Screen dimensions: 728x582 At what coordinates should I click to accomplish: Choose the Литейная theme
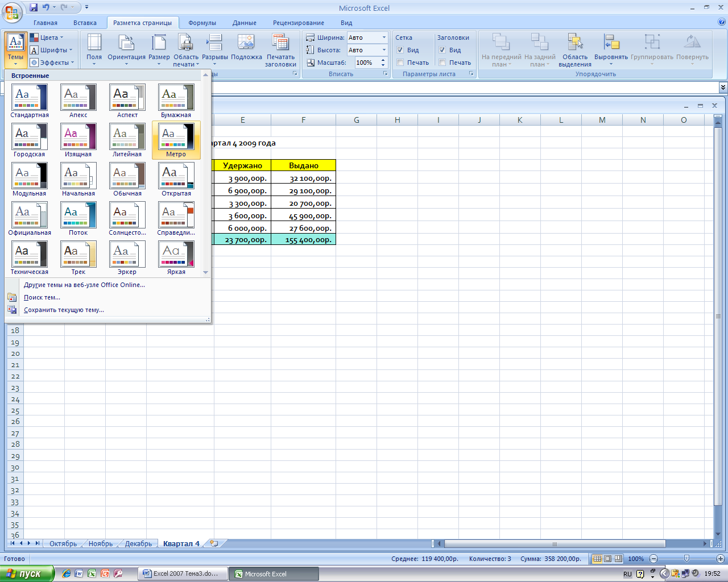tap(127, 140)
